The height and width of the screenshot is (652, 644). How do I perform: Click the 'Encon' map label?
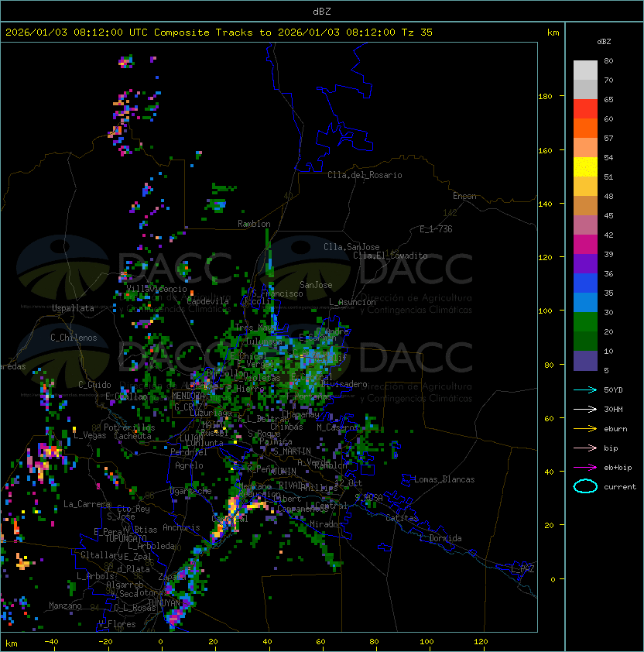point(464,196)
